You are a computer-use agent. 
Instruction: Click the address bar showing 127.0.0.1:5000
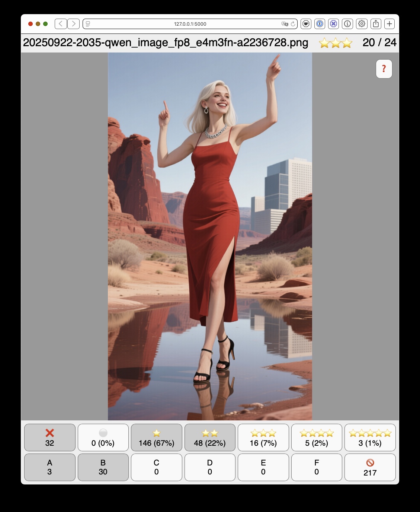click(x=190, y=24)
